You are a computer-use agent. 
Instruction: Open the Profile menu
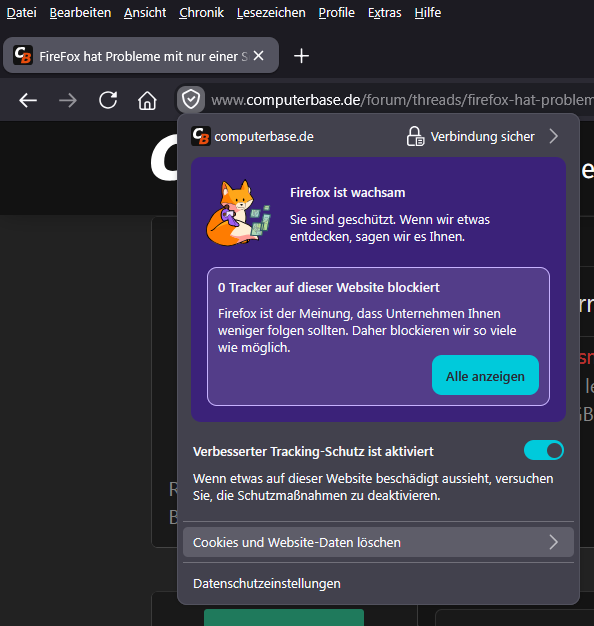pos(337,13)
